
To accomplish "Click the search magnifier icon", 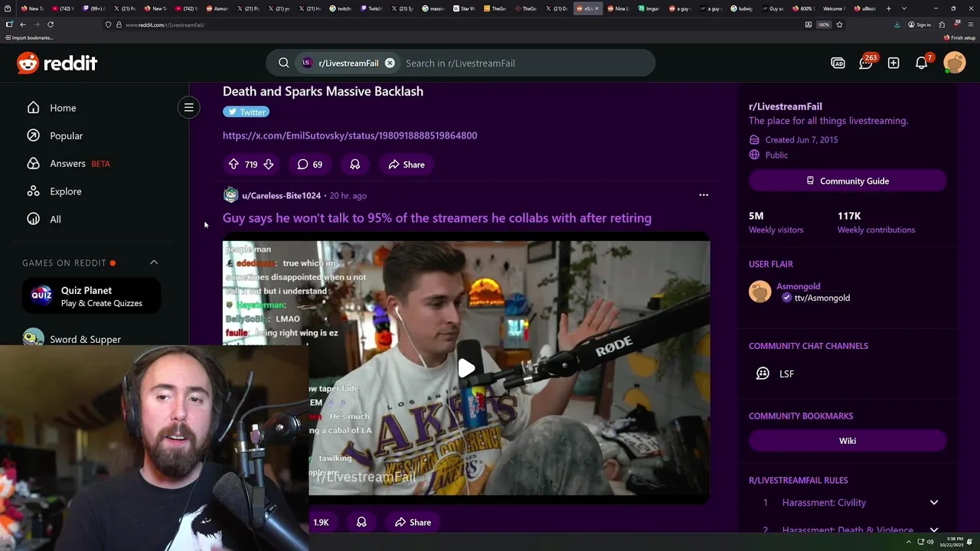I will pos(284,64).
